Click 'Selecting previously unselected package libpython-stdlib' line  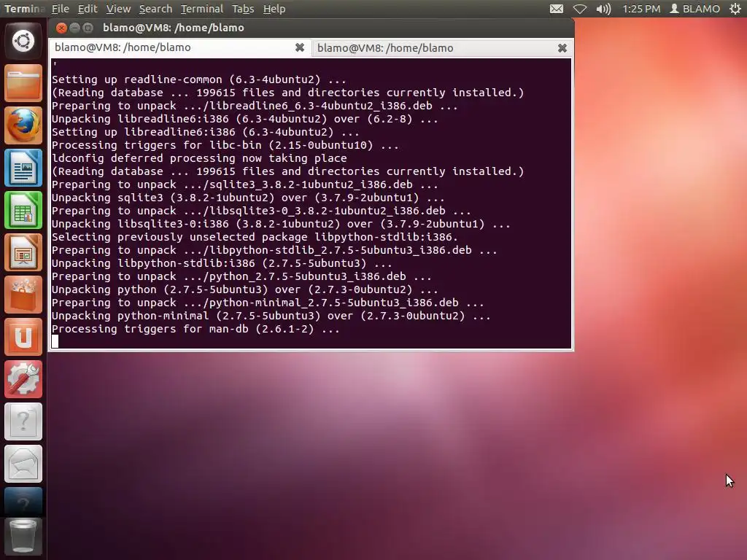255,237
